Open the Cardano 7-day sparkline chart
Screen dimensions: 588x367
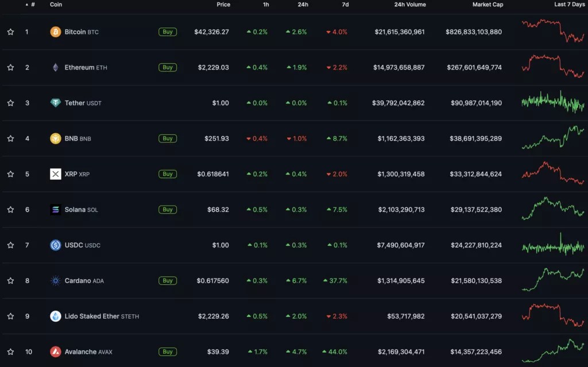point(553,280)
